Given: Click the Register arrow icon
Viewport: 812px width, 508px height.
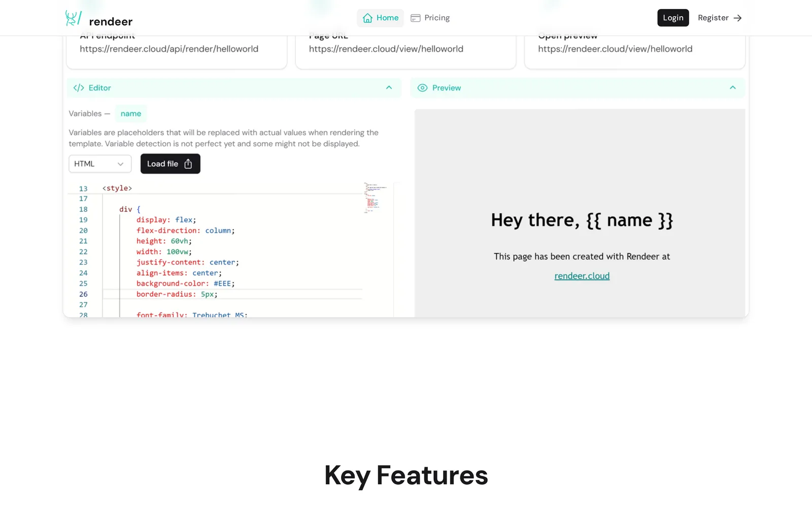Looking at the screenshot, I should tap(737, 18).
